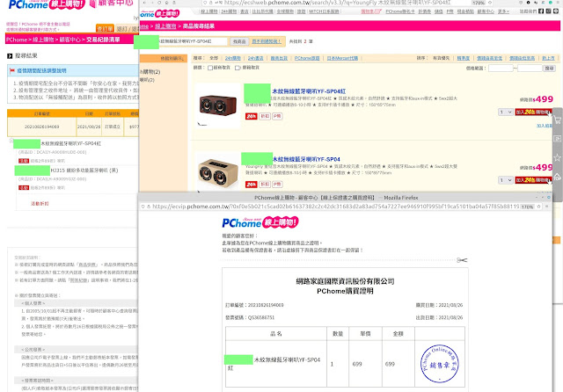Click red flag icon beside delivery notice
This screenshot has width=563, height=392.
(x=12, y=70)
